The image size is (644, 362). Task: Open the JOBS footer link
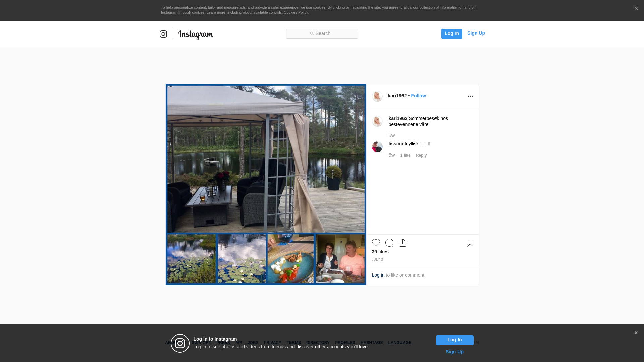click(x=253, y=343)
